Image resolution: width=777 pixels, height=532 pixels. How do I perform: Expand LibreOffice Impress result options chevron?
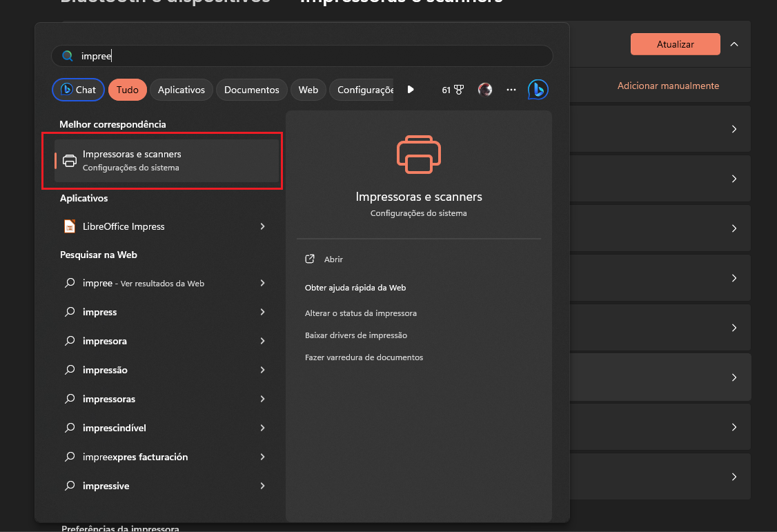tap(262, 226)
